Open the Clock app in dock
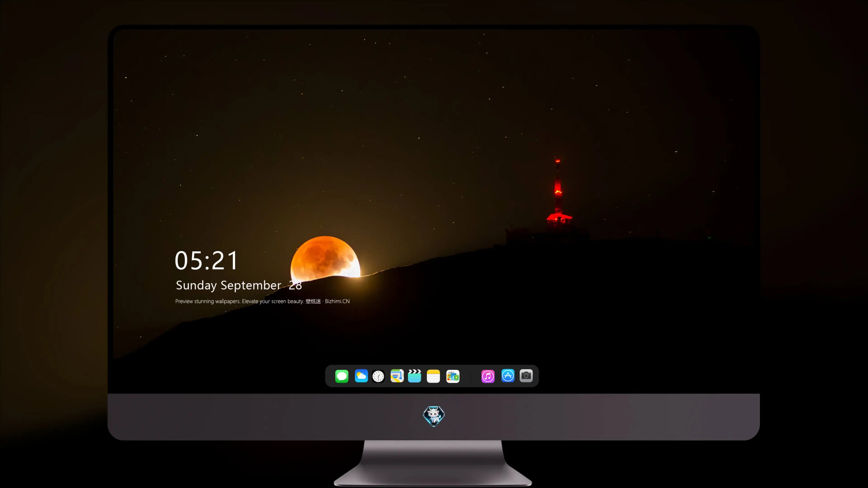The width and height of the screenshot is (868, 488). coord(378,376)
